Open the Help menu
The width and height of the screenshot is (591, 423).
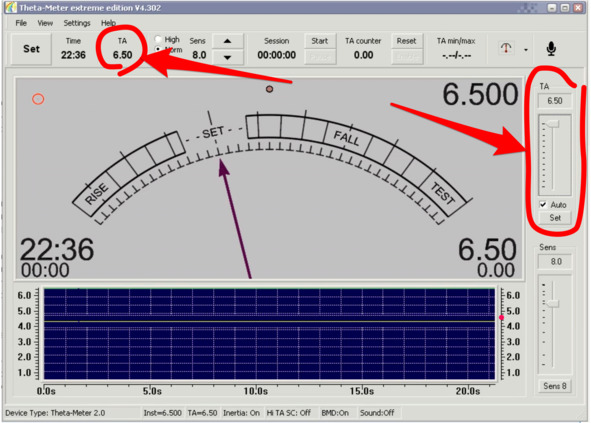point(109,23)
